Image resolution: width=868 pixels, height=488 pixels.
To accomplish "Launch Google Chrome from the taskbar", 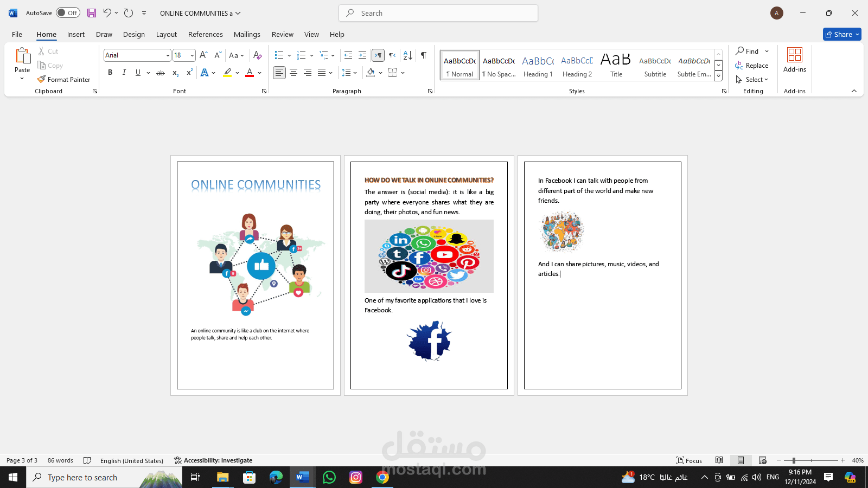I will pos(382,477).
